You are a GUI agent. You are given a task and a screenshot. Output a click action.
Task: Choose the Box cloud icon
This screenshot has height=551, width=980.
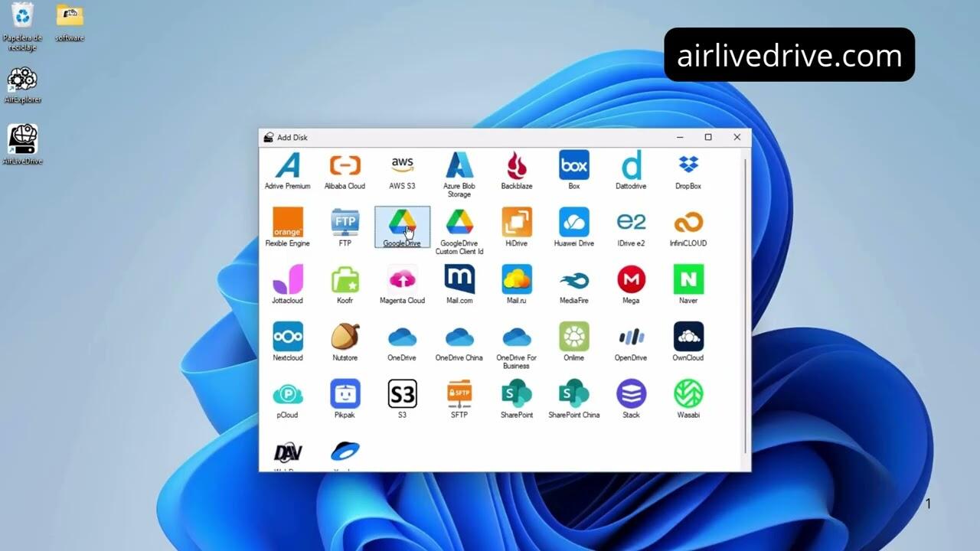coord(573,166)
